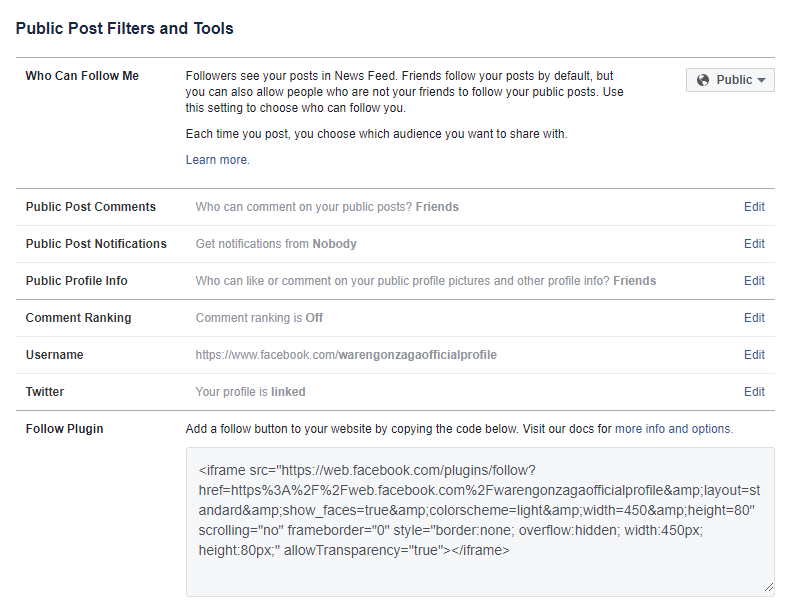Open the Public audience dropdown arrow
The height and width of the screenshot is (606, 792).
pos(762,80)
